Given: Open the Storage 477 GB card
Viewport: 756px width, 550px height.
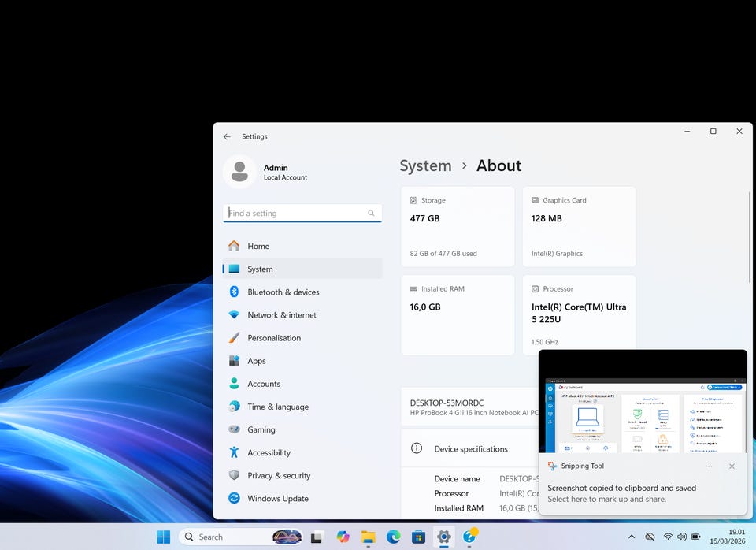Looking at the screenshot, I should click(458, 226).
